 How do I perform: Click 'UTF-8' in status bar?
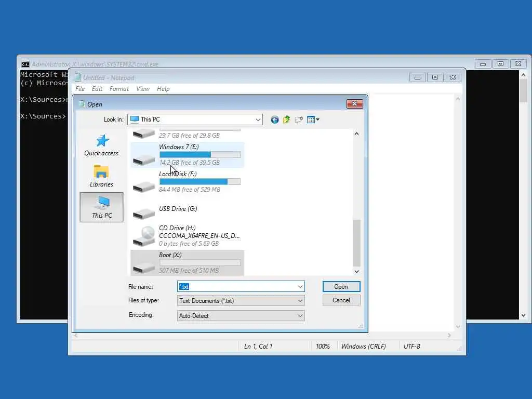[x=412, y=347]
